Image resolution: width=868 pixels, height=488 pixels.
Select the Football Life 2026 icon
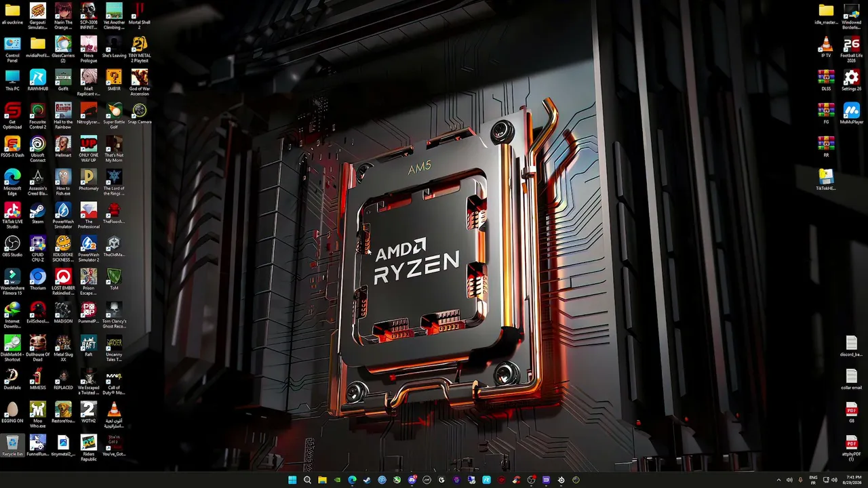tap(852, 49)
